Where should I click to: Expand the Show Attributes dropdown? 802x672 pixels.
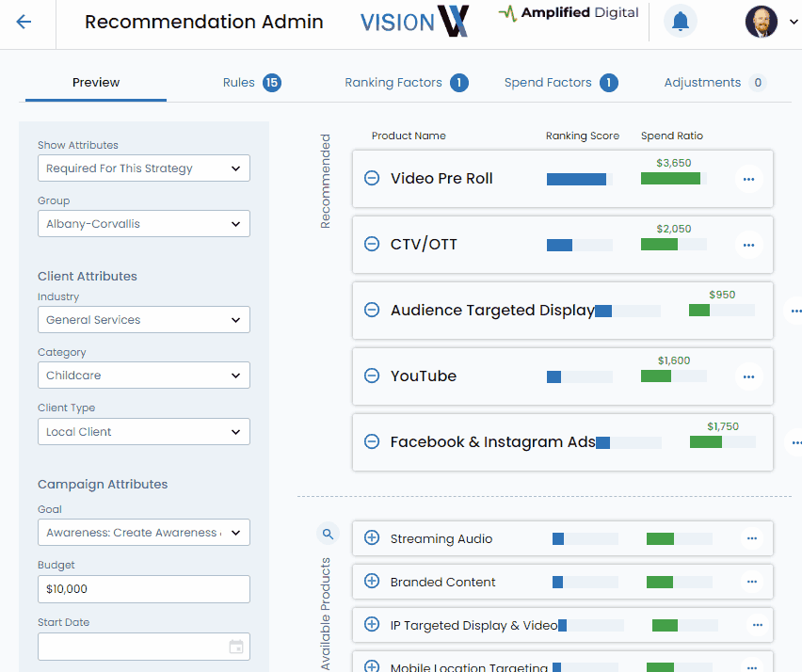point(144,168)
